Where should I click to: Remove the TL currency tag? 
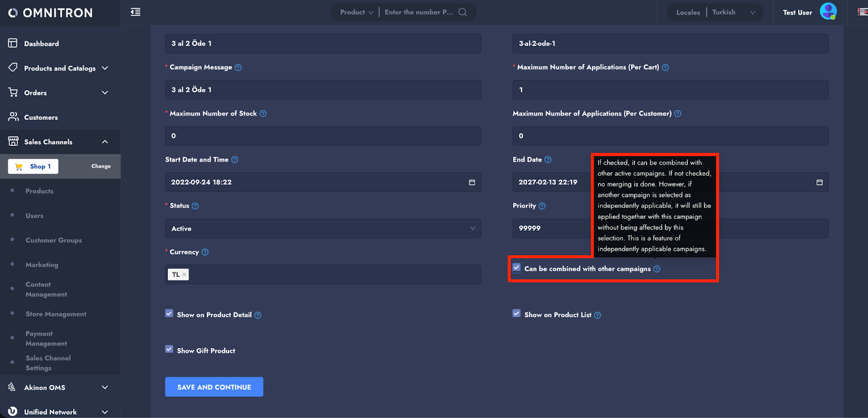184,275
